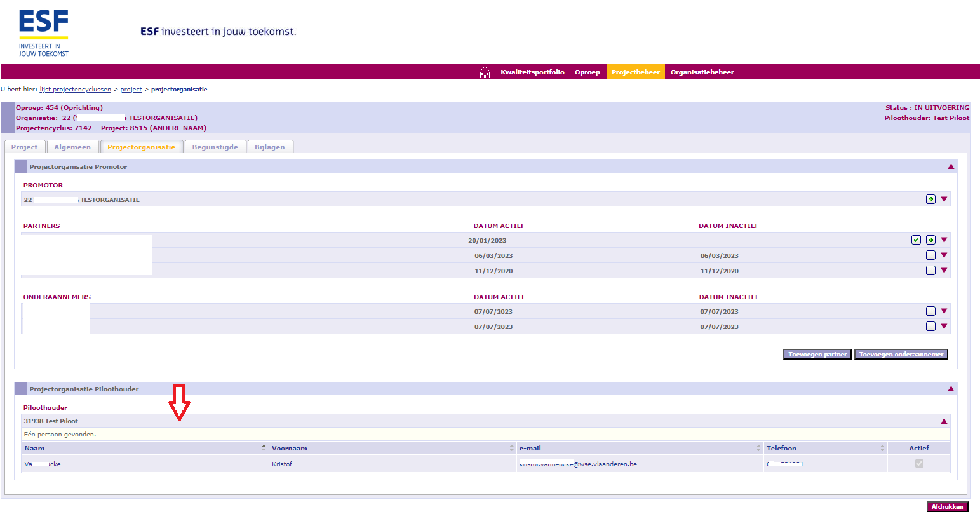Click the ESF logo

(44, 33)
